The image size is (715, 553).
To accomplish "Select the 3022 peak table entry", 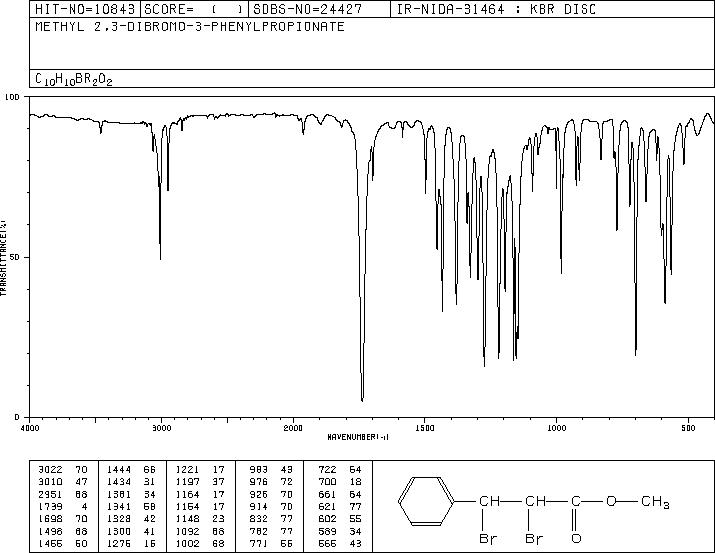I will point(63,469).
